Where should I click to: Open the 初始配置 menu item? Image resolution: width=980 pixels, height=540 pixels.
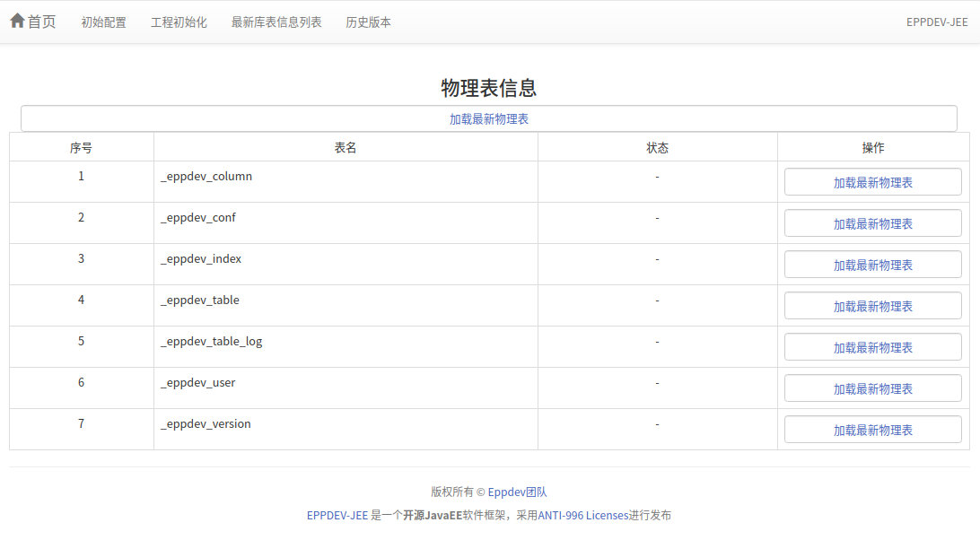[x=103, y=22]
